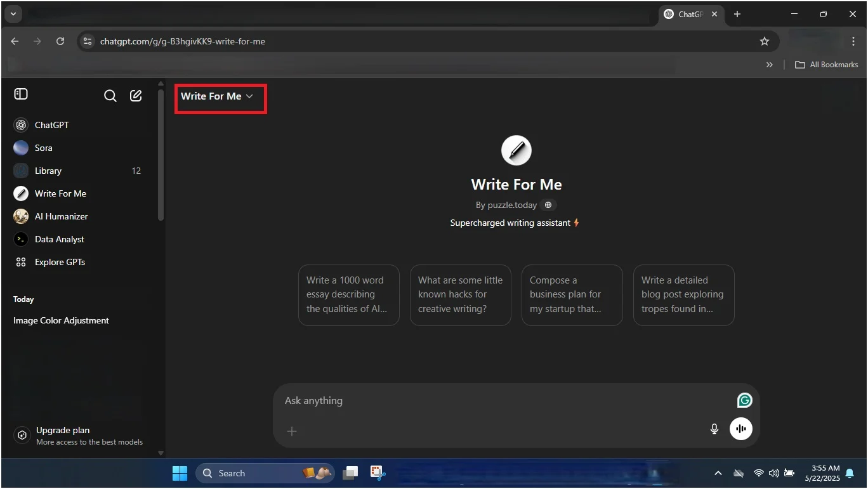868x489 pixels.
Task: Click the Write For Me pen logo
Action: click(516, 150)
